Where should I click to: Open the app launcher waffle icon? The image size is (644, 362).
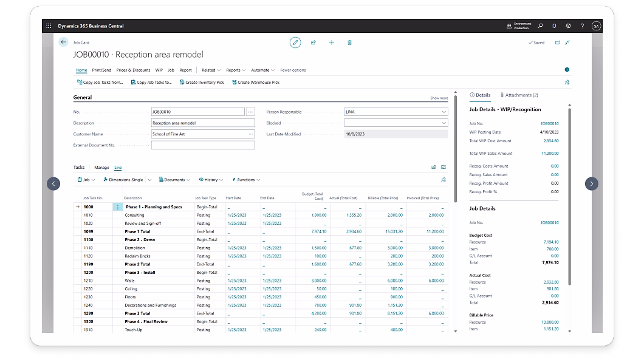49,26
